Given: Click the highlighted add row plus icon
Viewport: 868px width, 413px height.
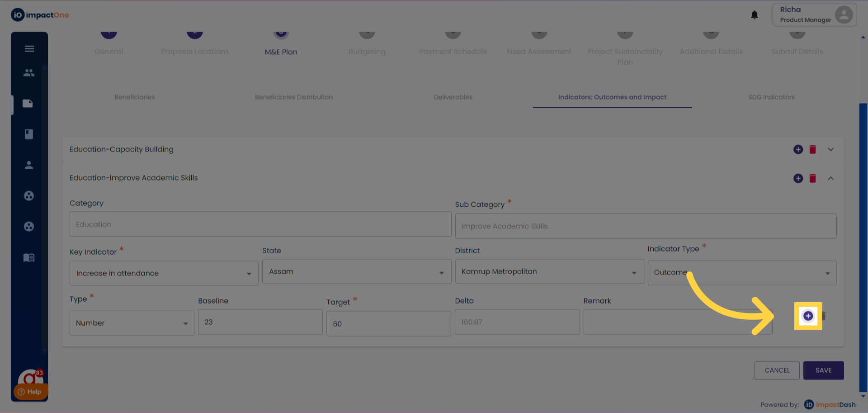Looking at the screenshot, I should pos(808,316).
